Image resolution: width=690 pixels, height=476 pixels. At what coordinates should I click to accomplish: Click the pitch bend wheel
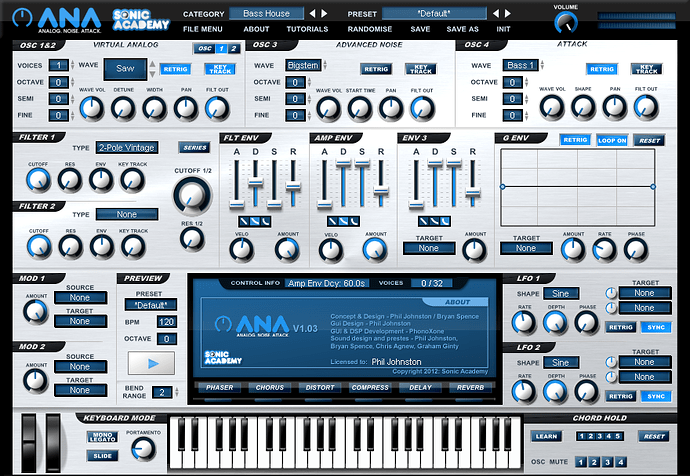(29, 443)
